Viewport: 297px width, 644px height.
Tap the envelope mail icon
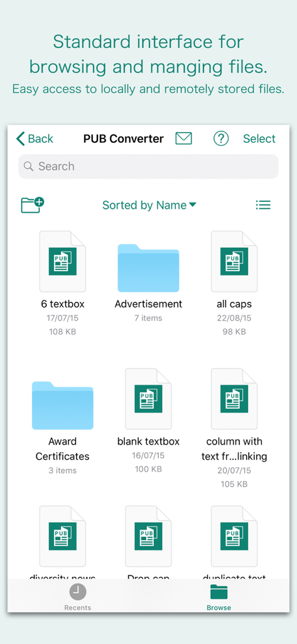coord(183,139)
